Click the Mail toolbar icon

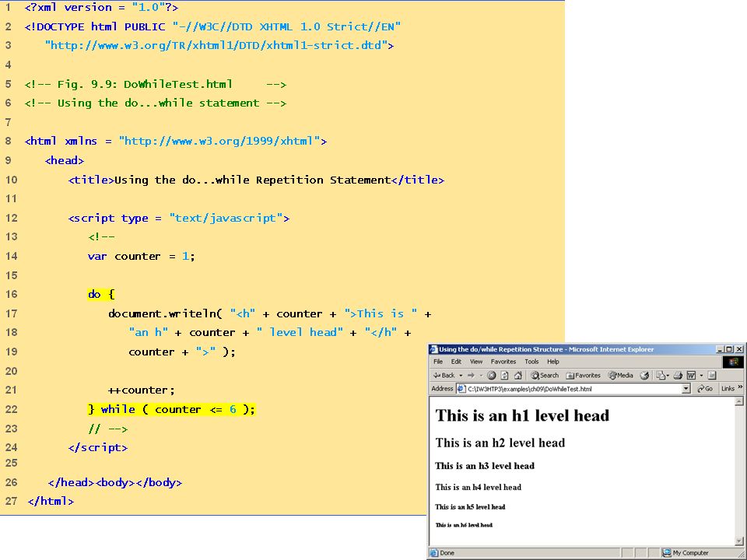660,375
